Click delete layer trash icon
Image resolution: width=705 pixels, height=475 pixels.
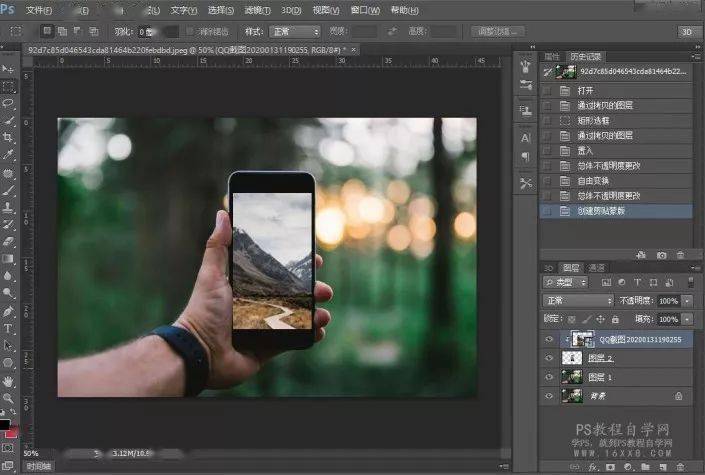pos(680,467)
